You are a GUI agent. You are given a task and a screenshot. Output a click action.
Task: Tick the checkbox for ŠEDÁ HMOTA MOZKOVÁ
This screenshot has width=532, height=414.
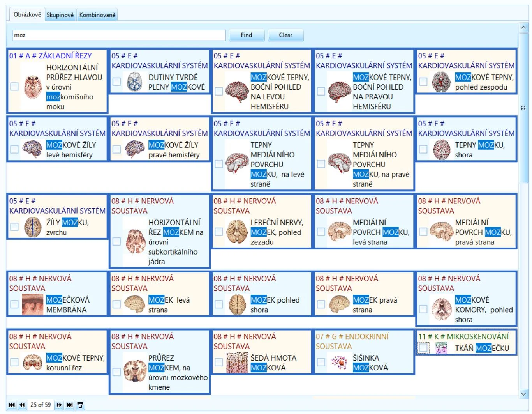(219, 362)
